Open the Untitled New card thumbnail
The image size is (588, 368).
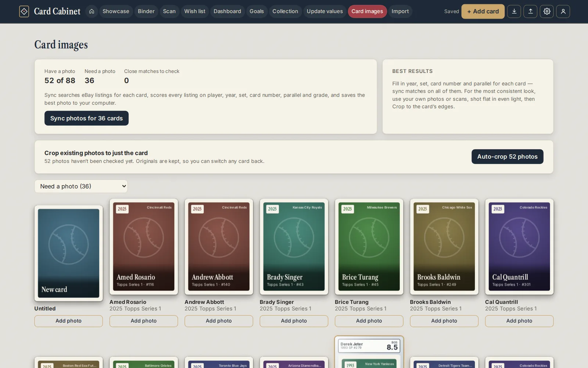[69, 253]
